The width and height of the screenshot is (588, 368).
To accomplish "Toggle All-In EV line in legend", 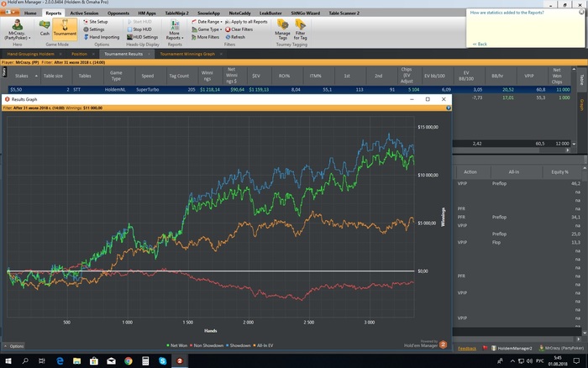I will coord(263,345).
